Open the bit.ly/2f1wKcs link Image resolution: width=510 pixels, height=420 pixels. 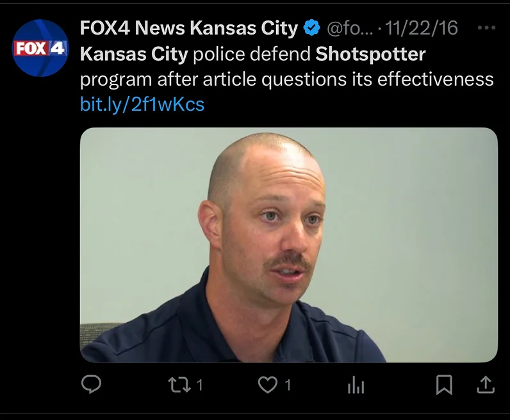pos(142,104)
